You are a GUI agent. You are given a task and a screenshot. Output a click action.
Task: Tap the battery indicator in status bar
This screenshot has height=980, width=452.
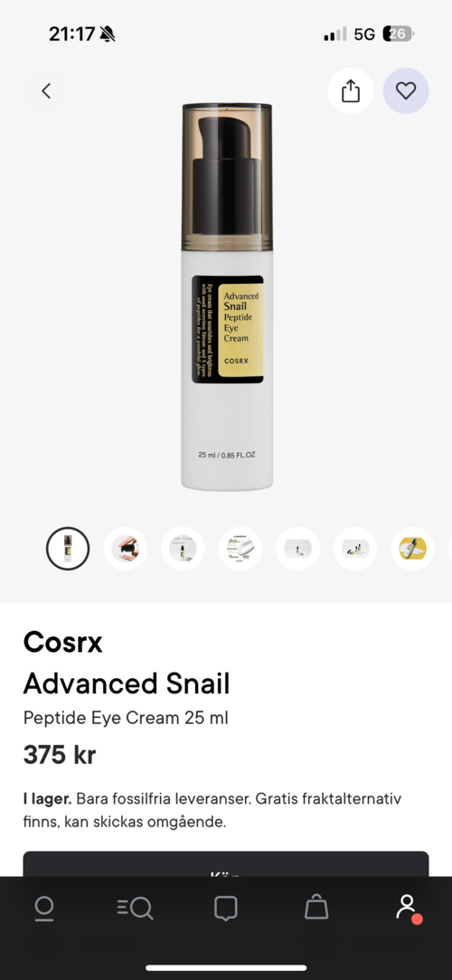coord(398,33)
